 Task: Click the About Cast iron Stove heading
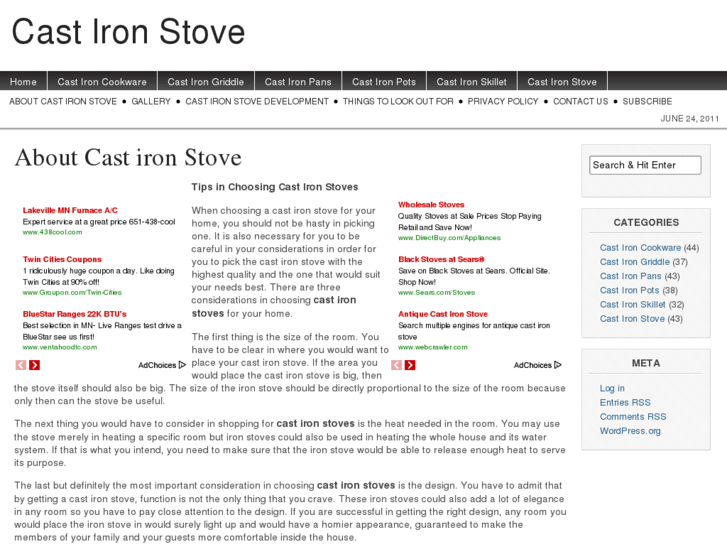point(128,158)
